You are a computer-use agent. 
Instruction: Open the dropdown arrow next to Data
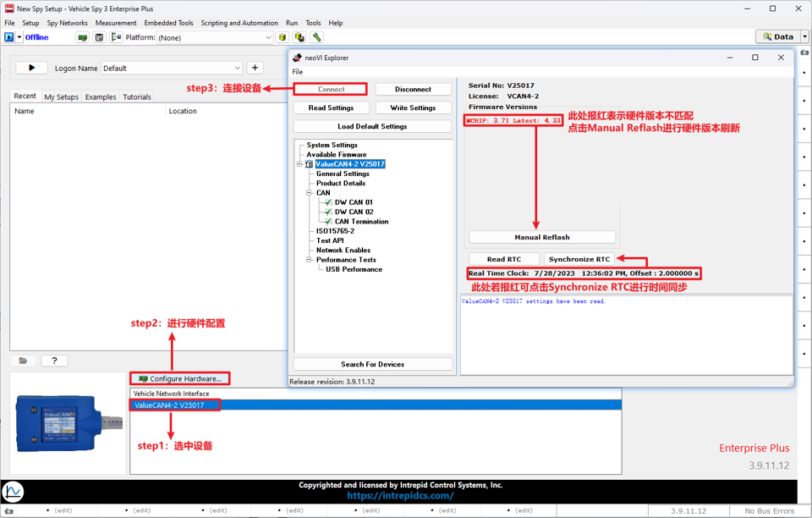coord(804,36)
